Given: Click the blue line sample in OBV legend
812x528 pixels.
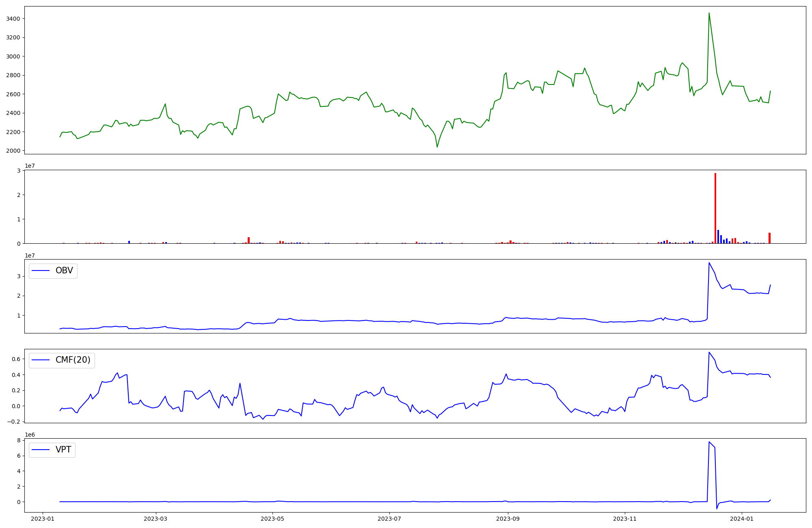Looking at the screenshot, I should [x=41, y=271].
